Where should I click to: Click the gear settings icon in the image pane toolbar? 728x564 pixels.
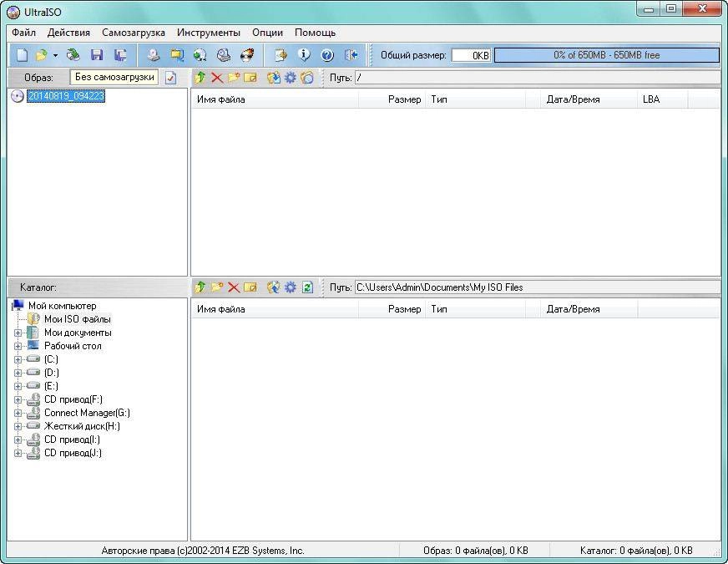[291, 78]
